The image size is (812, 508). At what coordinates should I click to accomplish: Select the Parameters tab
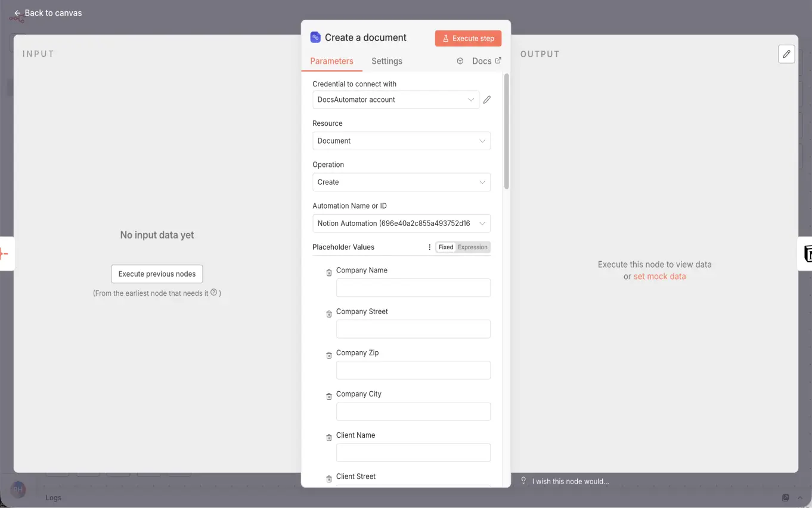(x=331, y=61)
